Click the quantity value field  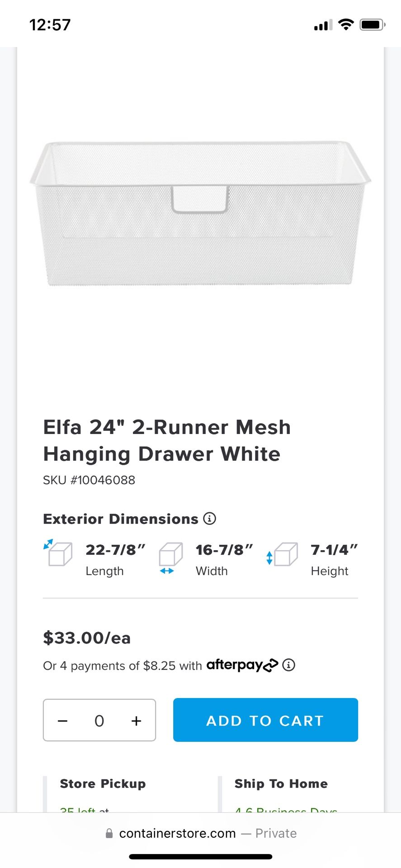[99, 720]
